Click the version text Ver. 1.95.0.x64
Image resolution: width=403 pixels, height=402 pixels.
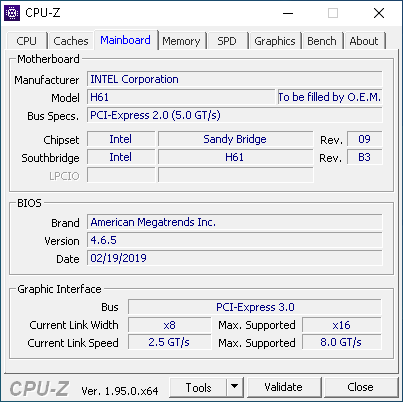(x=120, y=391)
